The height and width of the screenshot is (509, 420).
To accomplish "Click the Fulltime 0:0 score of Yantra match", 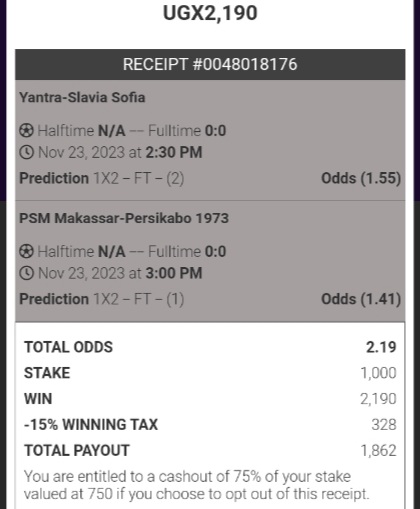I will (187, 130).
